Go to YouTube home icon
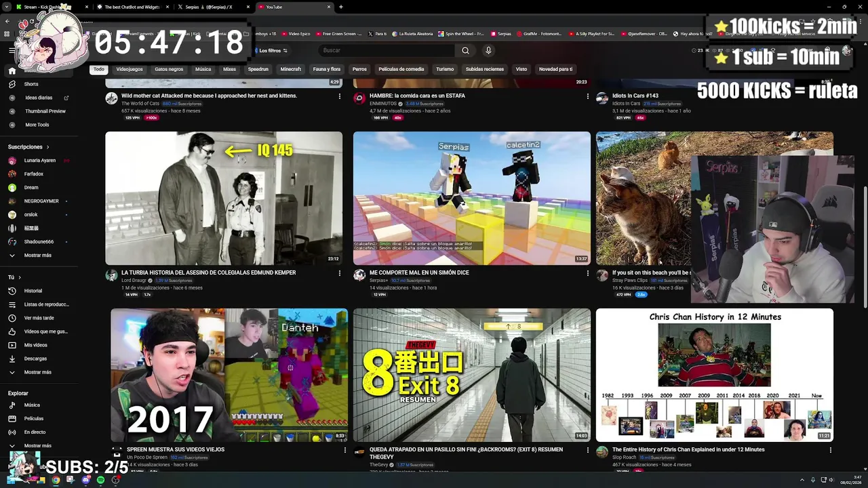Viewport: 868px width, 488px height. click(x=12, y=70)
